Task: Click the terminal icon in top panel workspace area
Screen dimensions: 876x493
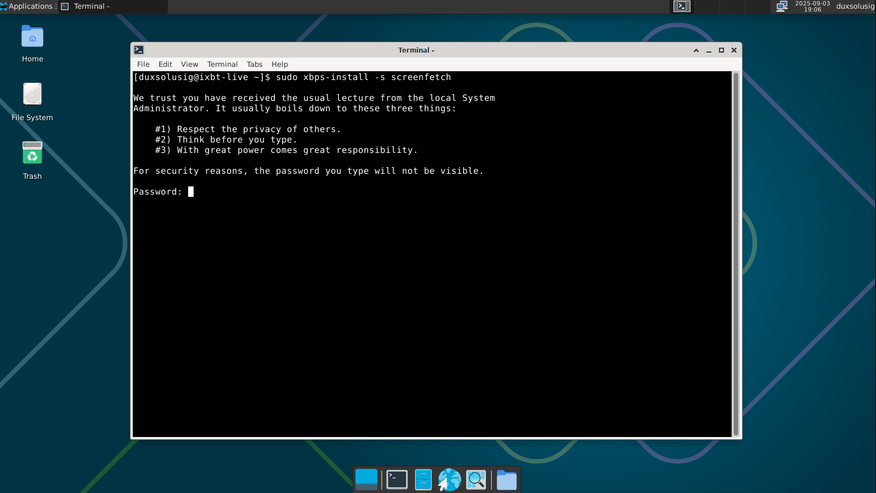Action: click(x=682, y=6)
